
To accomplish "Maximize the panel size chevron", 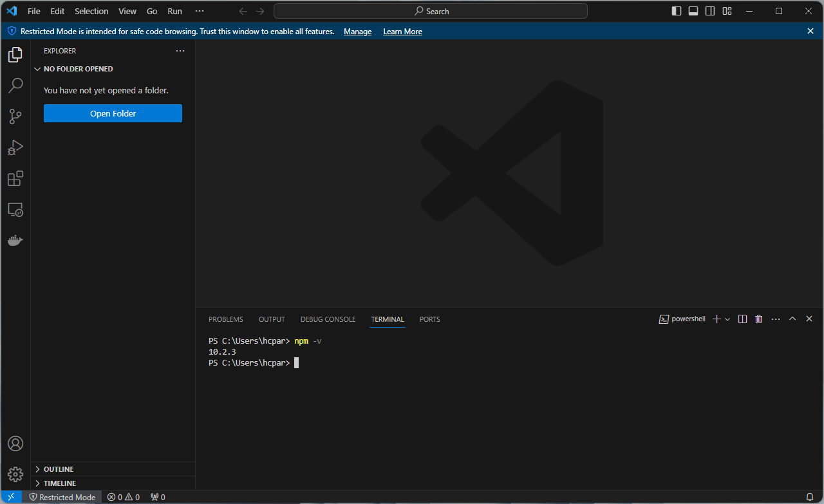I will click(792, 319).
